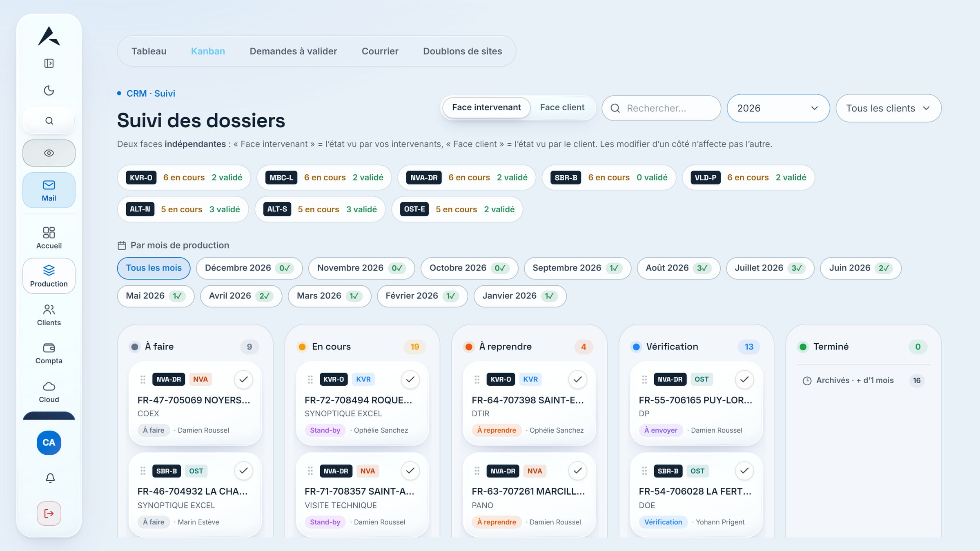Open Demandes à valider tab
This screenshot has width=980, height=551.
pyautogui.click(x=293, y=51)
